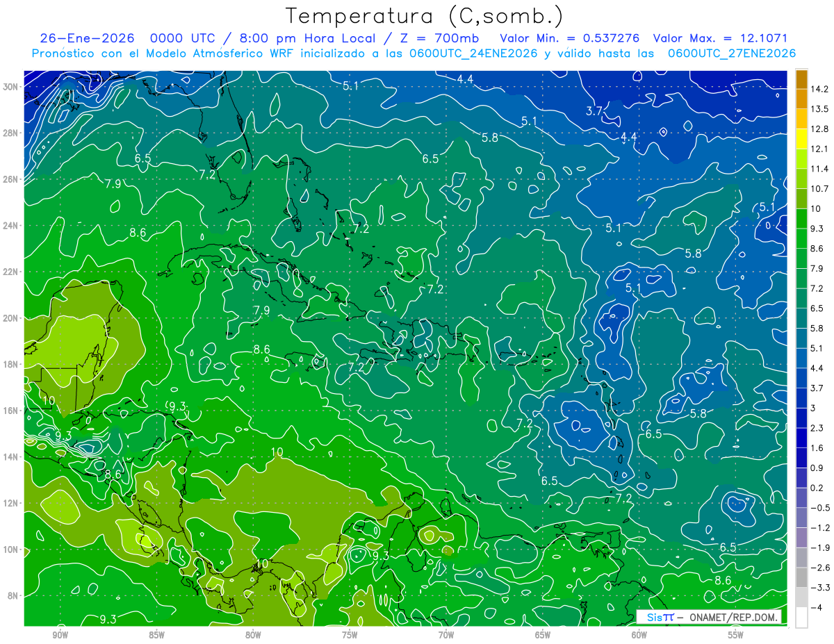Click the colorbar label "-1.2"

pos(819,528)
